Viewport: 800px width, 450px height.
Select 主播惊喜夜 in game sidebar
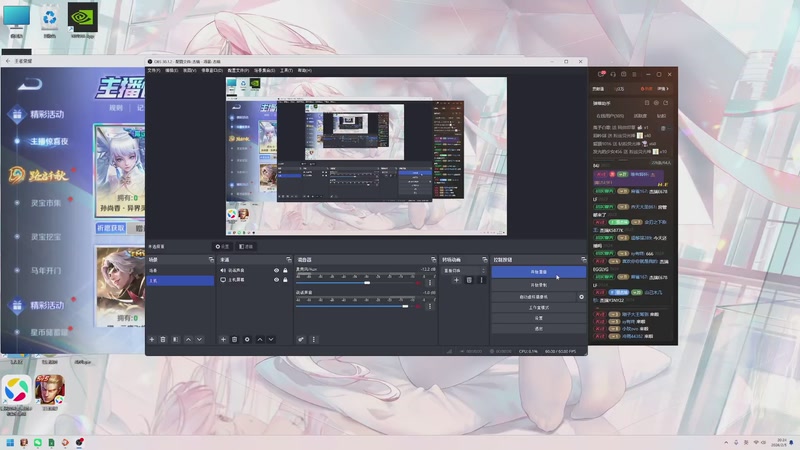[49, 141]
